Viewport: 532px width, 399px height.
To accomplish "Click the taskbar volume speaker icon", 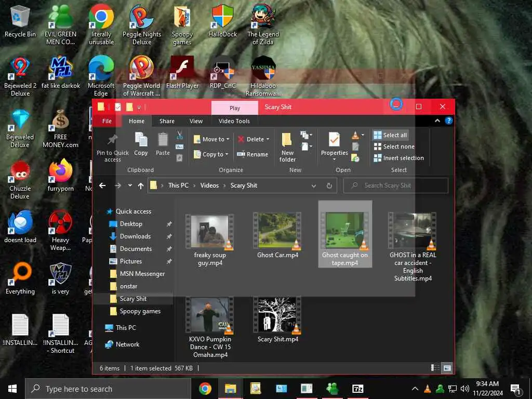I will point(464,389).
